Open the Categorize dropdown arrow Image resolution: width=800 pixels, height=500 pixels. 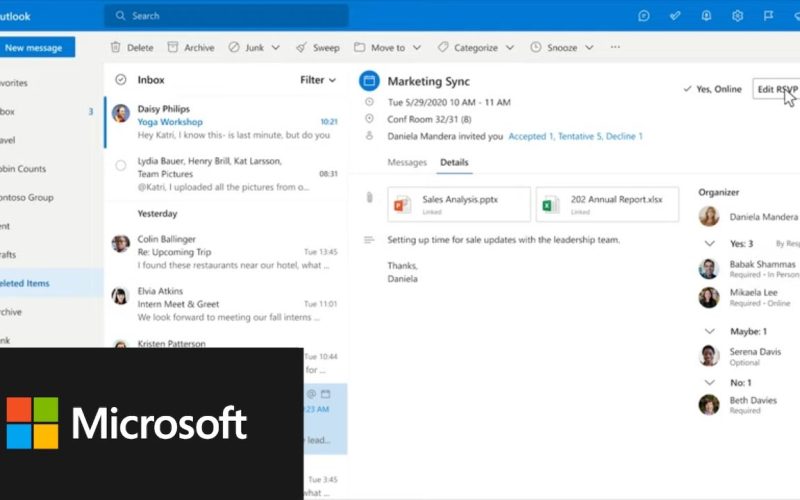click(x=510, y=47)
